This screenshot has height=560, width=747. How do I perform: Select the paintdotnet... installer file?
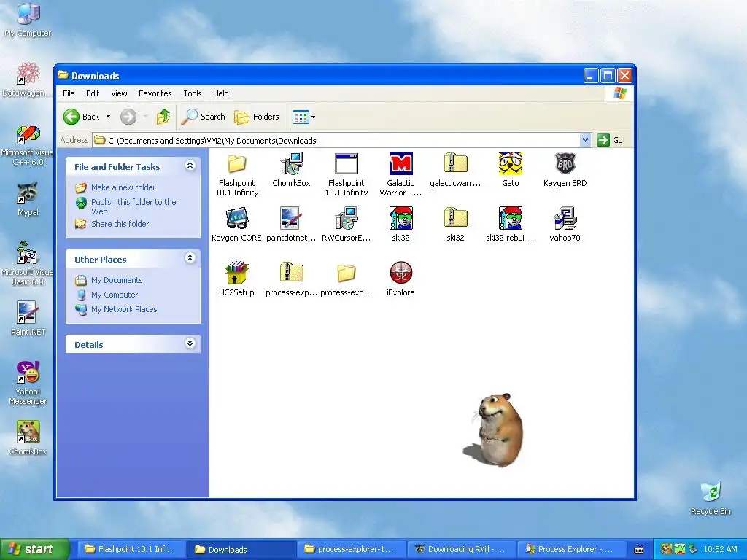(x=291, y=218)
